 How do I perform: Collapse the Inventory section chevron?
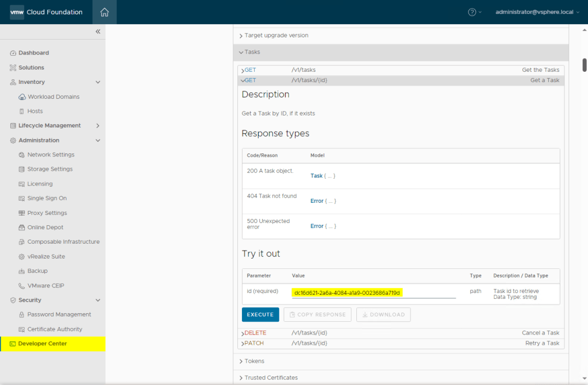pyautogui.click(x=98, y=82)
